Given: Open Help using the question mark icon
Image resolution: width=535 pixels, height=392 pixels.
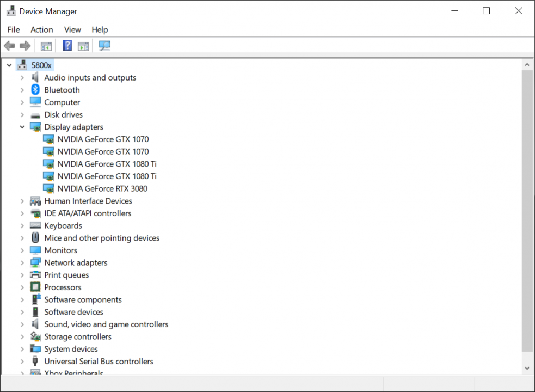Looking at the screenshot, I should [67, 46].
